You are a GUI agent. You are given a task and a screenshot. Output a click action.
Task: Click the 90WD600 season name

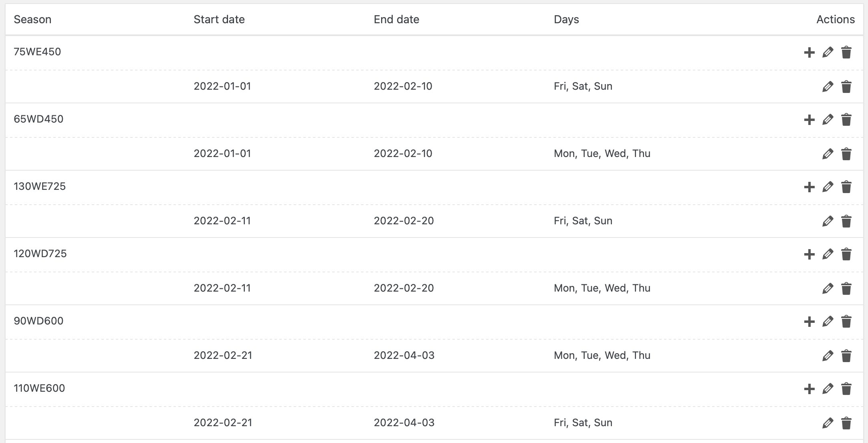[x=38, y=321]
